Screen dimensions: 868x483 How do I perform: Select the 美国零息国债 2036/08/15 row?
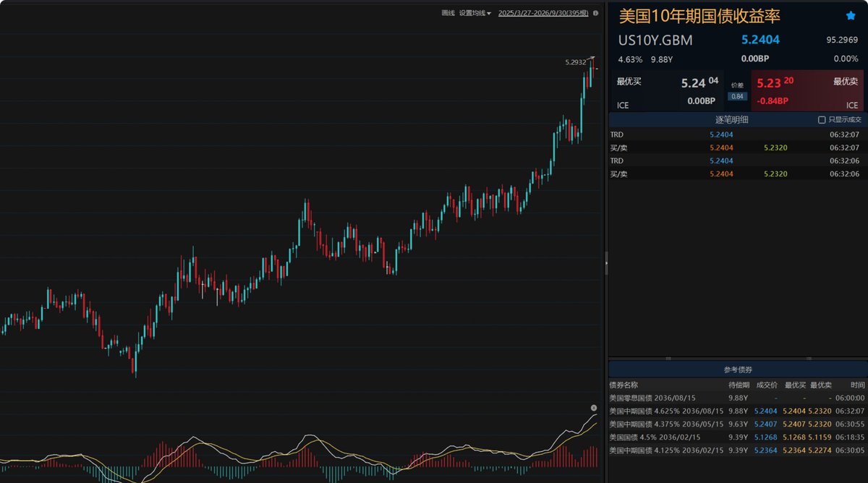[738, 398]
